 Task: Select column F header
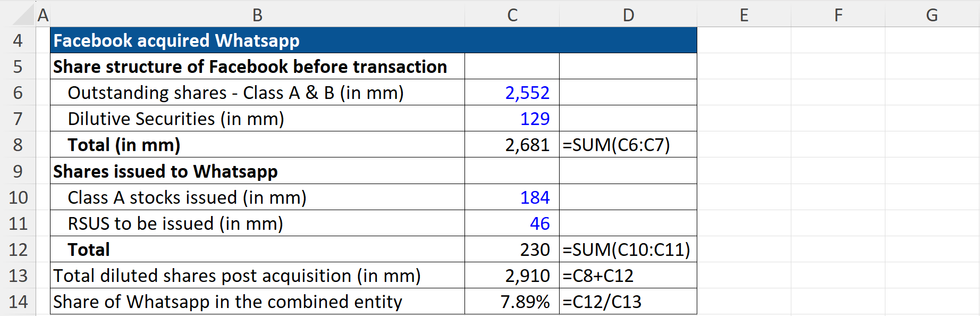click(x=838, y=14)
